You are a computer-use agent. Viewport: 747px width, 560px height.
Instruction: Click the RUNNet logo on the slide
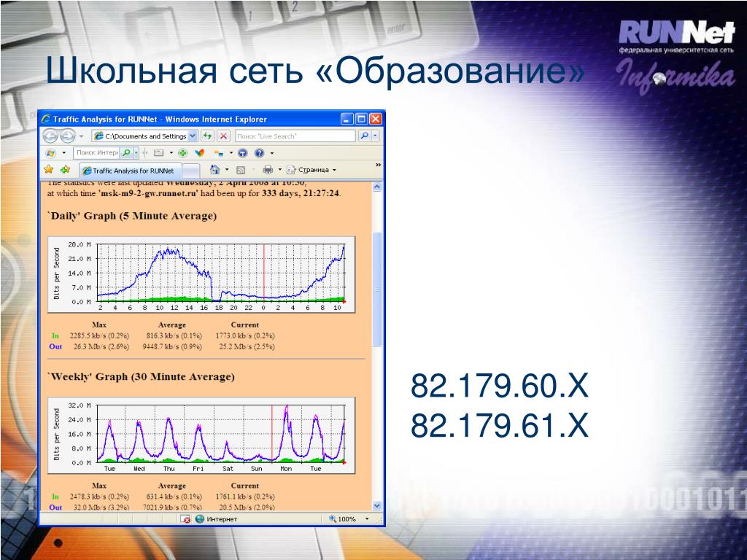677,36
